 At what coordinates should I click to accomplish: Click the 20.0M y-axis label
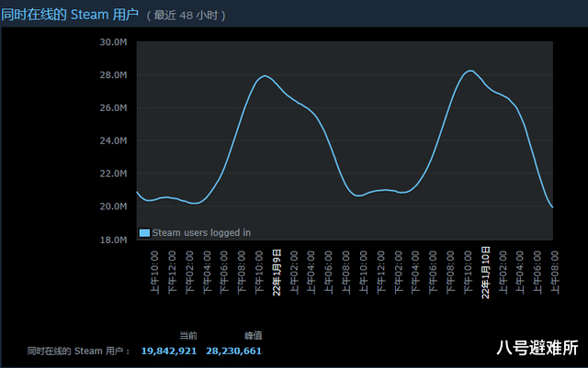(113, 206)
